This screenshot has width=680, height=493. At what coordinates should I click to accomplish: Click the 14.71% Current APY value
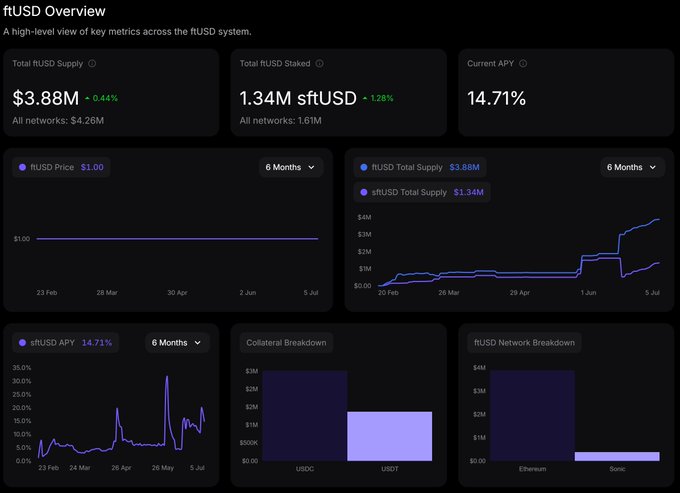[x=496, y=98]
